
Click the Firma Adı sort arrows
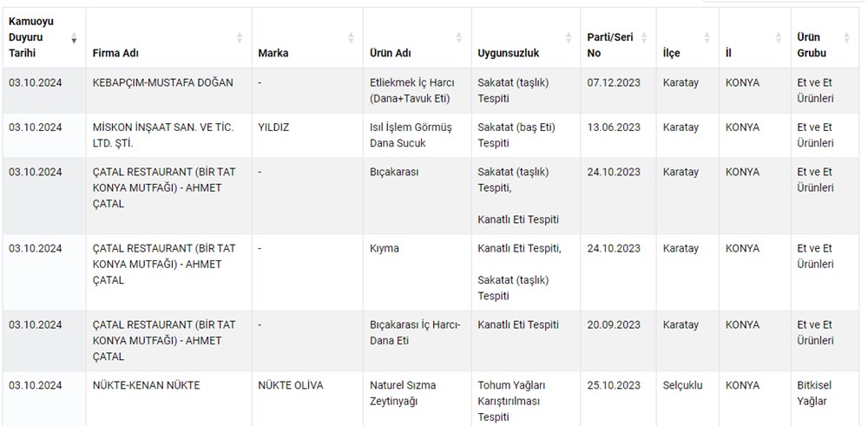[240, 38]
